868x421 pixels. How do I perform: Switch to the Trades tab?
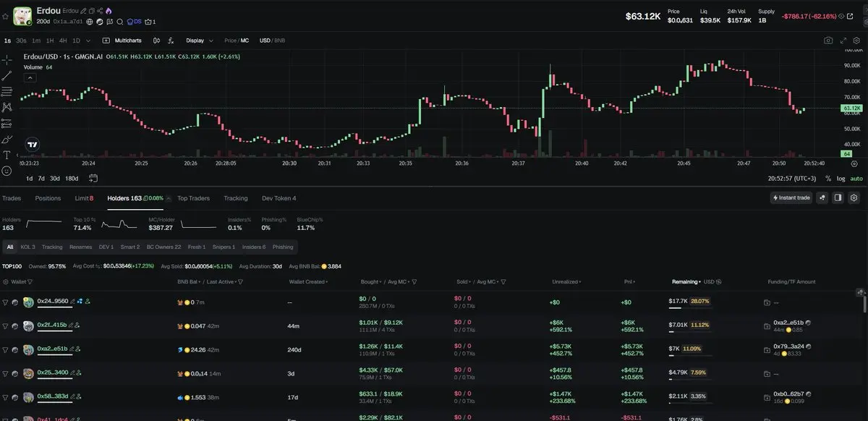[x=12, y=198]
